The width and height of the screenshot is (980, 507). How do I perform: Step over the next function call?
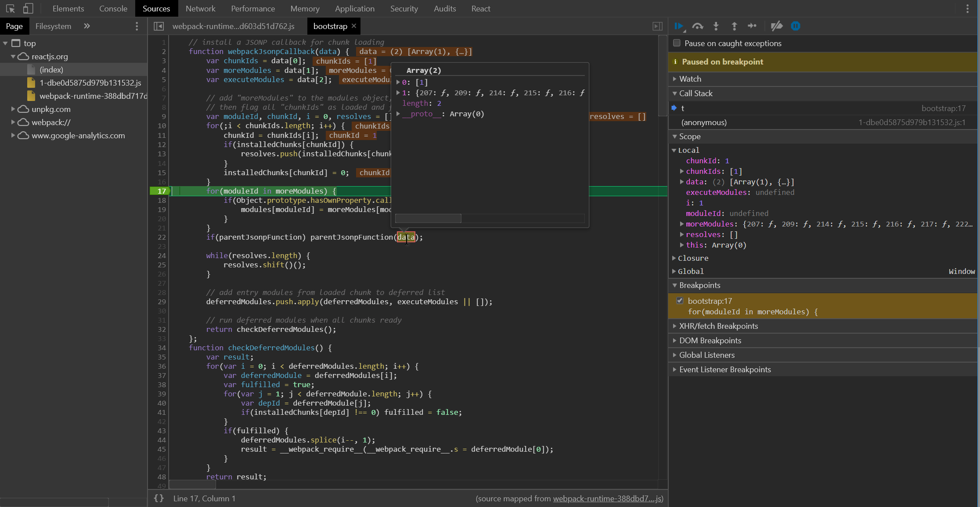(698, 26)
